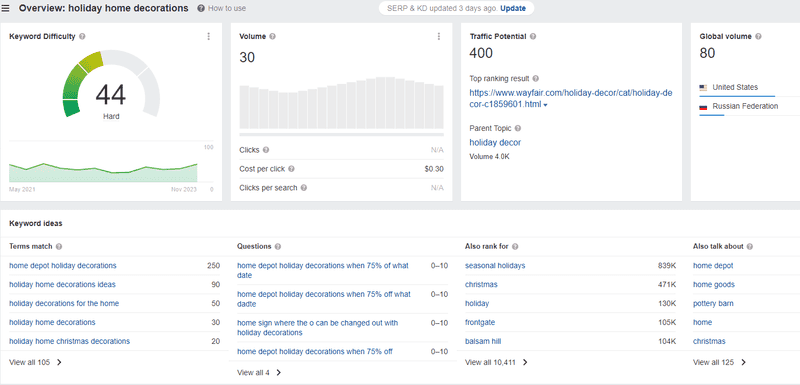Expand View all 125 also talk about
The width and height of the screenshot is (800, 385).
(719, 363)
